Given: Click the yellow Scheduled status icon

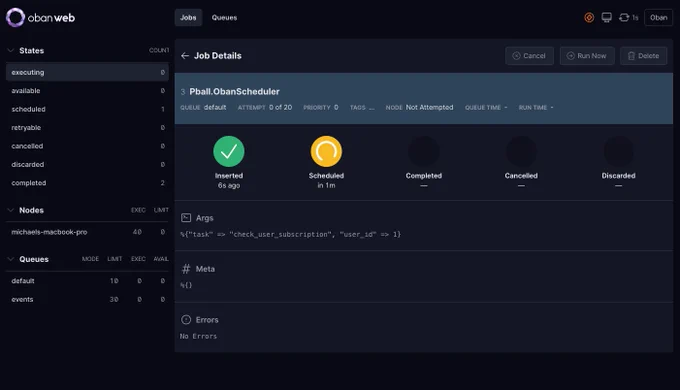Looking at the screenshot, I should point(326,151).
